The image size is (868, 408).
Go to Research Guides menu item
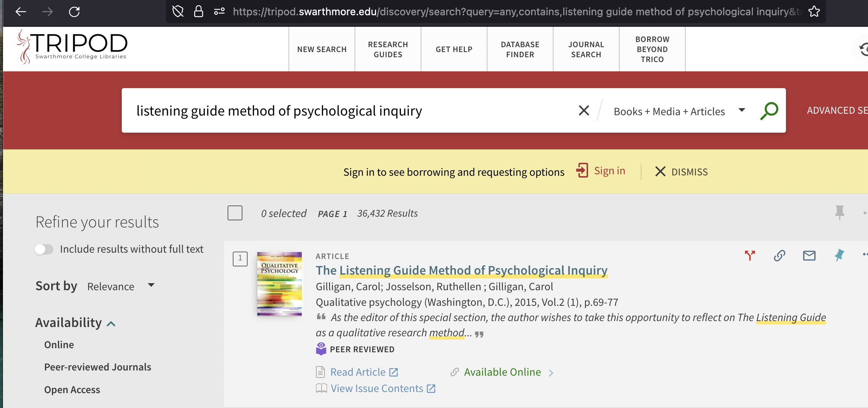pos(388,49)
